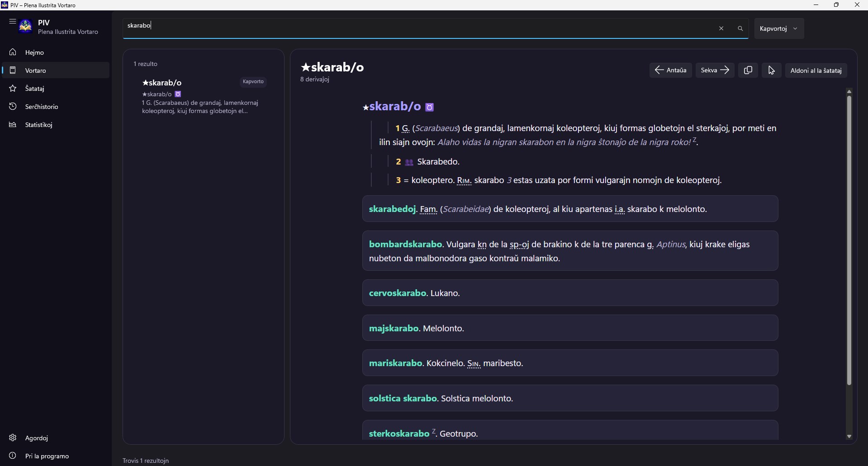Image resolution: width=868 pixels, height=466 pixels.
Task: Open the Hejmo page
Action: (x=56, y=52)
